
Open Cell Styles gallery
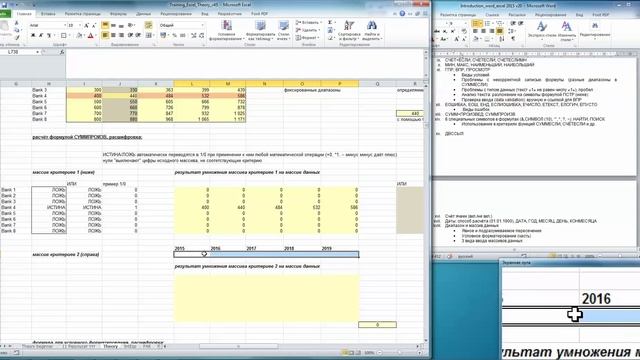coord(283,30)
